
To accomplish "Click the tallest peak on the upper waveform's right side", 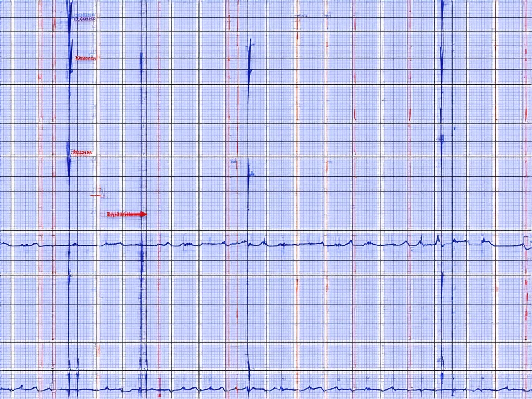I will 437,239.
